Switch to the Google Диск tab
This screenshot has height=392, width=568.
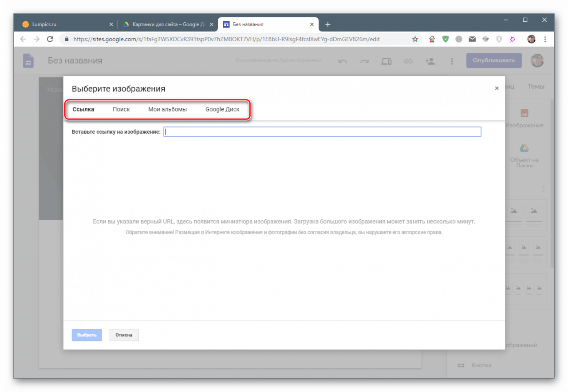pyautogui.click(x=222, y=109)
